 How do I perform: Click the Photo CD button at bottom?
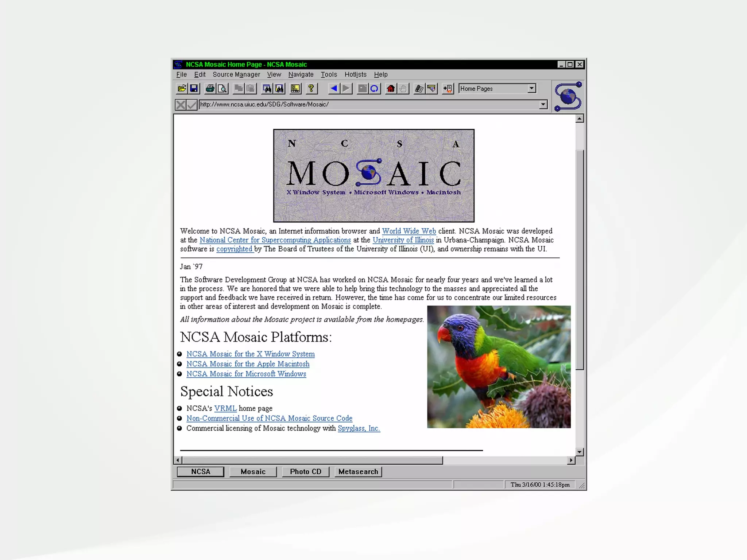pos(305,471)
